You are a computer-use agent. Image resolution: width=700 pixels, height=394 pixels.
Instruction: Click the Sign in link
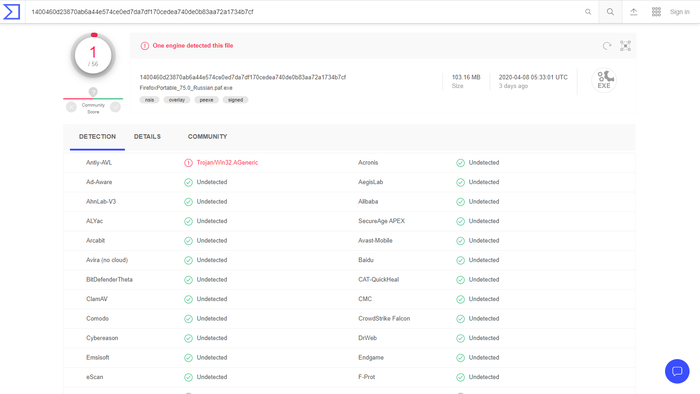[679, 12]
